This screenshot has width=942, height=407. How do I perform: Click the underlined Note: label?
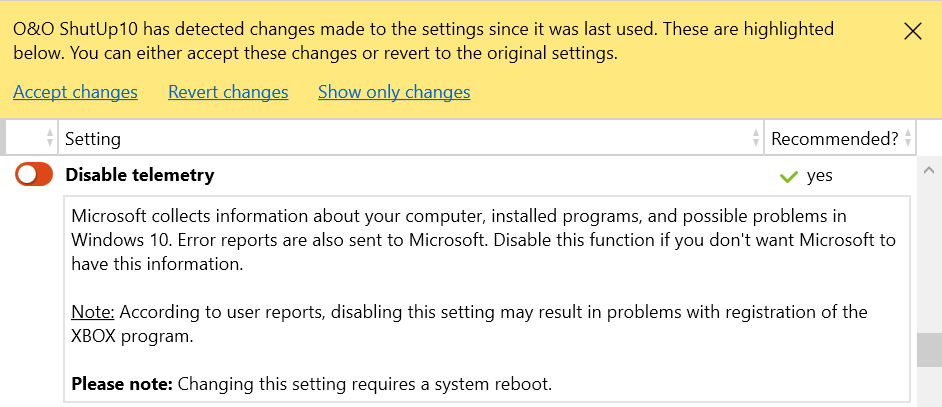tap(93, 311)
